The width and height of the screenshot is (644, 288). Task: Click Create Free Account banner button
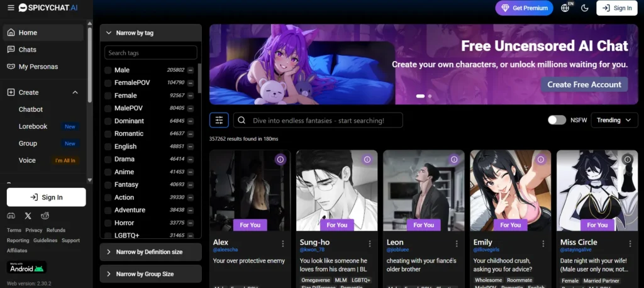[x=584, y=84]
